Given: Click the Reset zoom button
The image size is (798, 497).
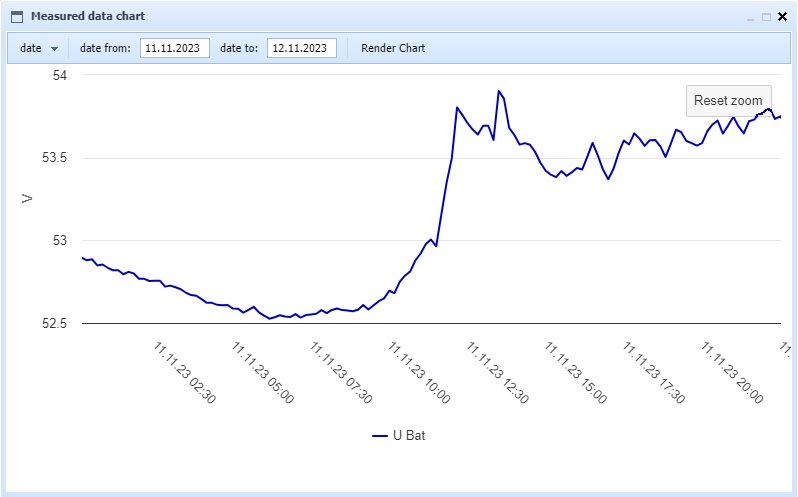Looking at the screenshot, I should (x=728, y=101).
